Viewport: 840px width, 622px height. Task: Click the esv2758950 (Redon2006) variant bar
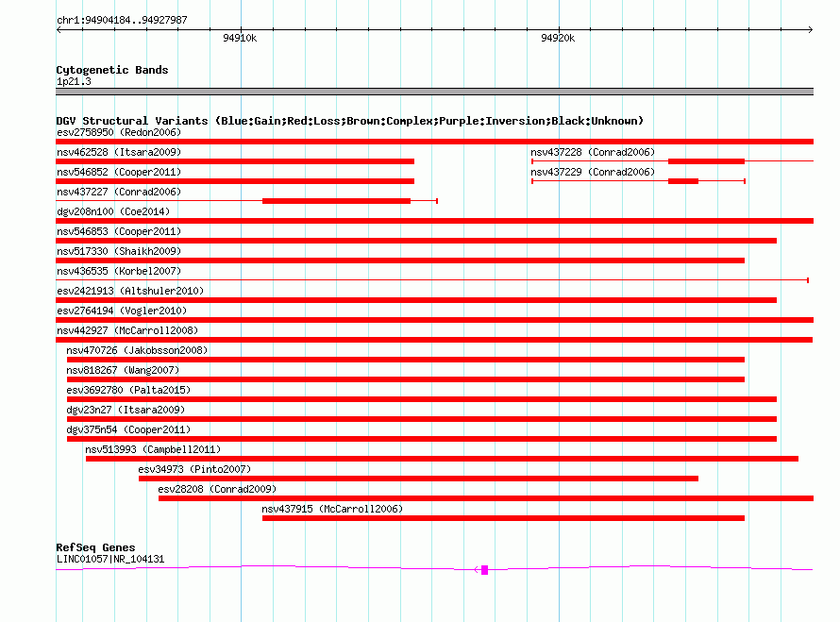coord(434,142)
